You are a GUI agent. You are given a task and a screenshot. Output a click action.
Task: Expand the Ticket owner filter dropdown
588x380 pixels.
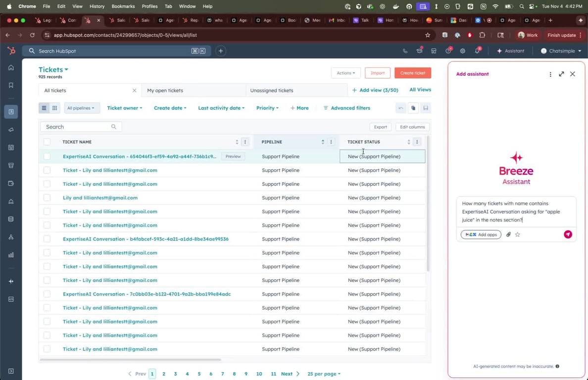(124, 108)
